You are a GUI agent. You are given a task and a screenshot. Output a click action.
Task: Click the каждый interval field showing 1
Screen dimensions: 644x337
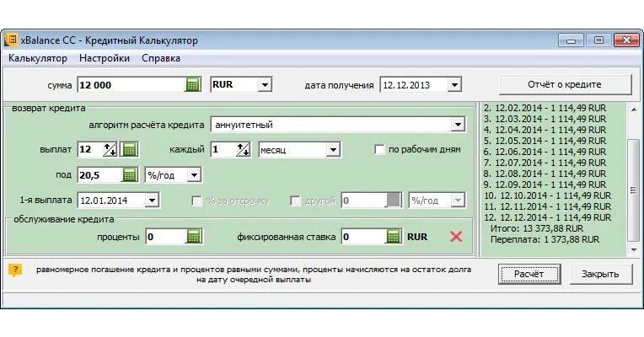223,149
